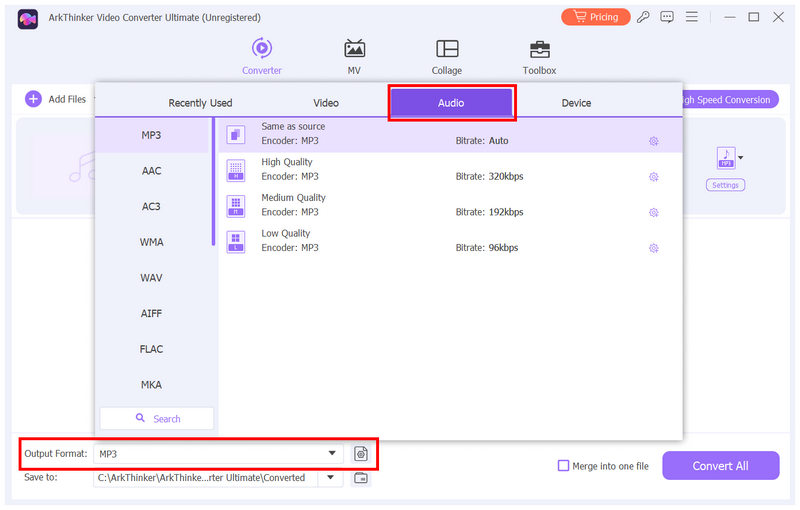
Task: Click the Medium Quality preset icon
Action: pos(236,206)
